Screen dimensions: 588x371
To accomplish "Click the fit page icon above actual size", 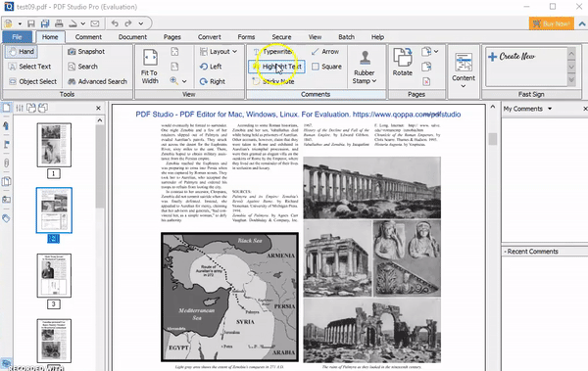I will click(x=174, y=51).
